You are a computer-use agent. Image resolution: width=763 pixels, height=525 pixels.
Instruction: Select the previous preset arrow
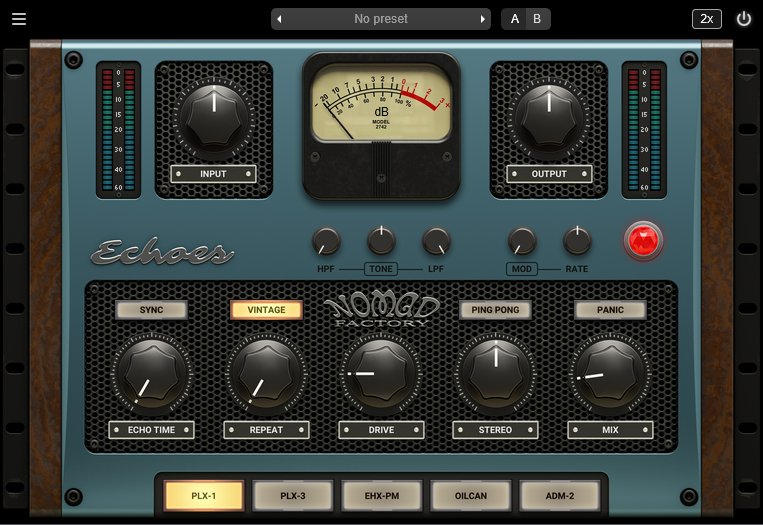click(279, 19)
